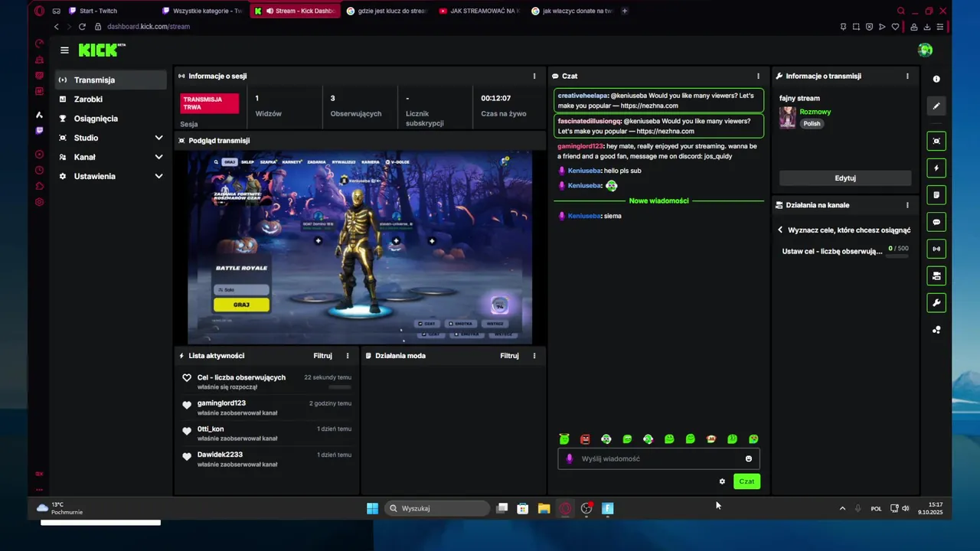This screenshot has width=980, height=551.
Task: Click the Nowe wiadomości divider label
Action: click(x=658, y=201)
